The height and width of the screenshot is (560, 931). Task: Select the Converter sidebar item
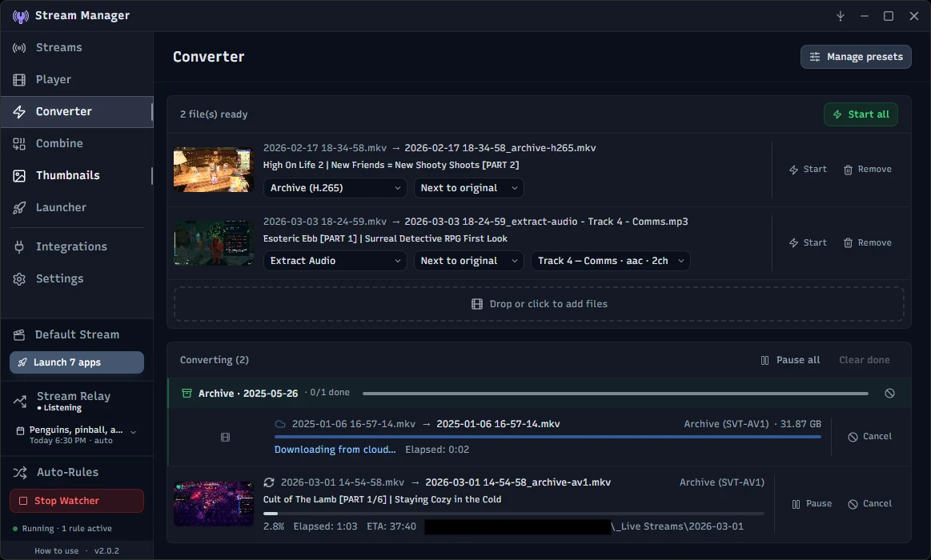(77, 111)
